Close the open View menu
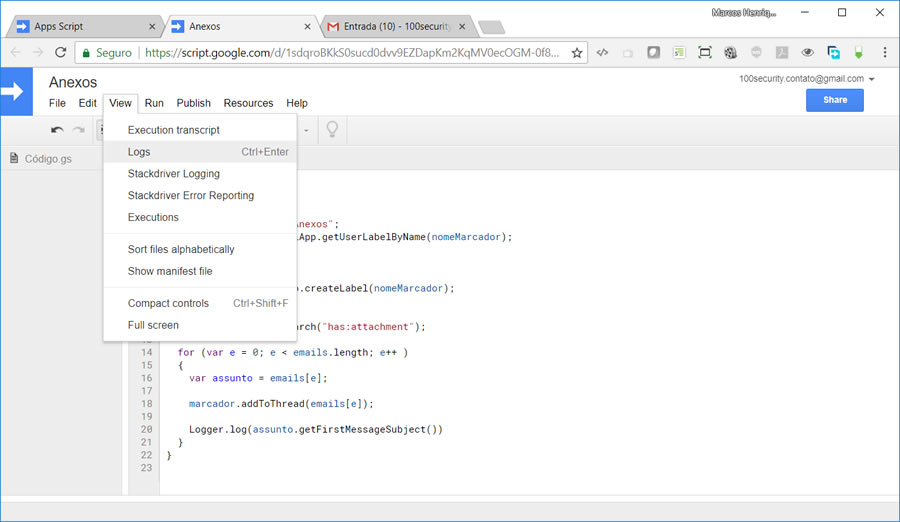 pyautogui.click(x=120, y=103)
